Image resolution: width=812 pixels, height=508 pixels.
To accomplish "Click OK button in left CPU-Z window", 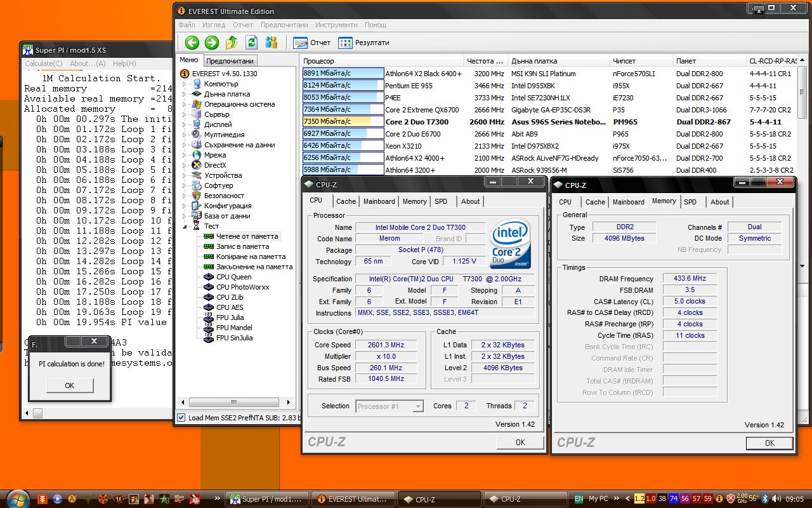I will pos(520,443).
